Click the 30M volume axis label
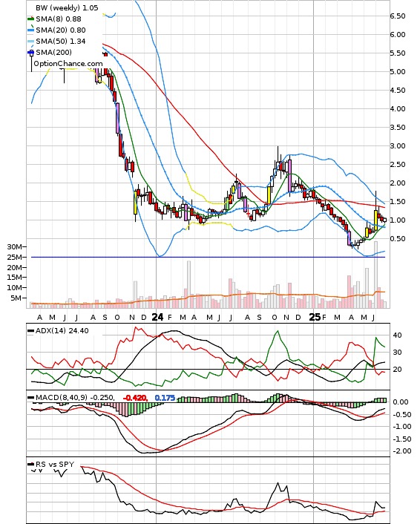Viewport: 420px width, 524px height. click(14, 247)
